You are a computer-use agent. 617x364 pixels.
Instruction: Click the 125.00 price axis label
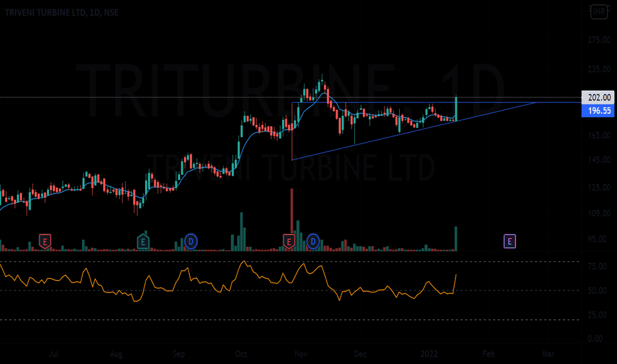[x=599, y=188]
